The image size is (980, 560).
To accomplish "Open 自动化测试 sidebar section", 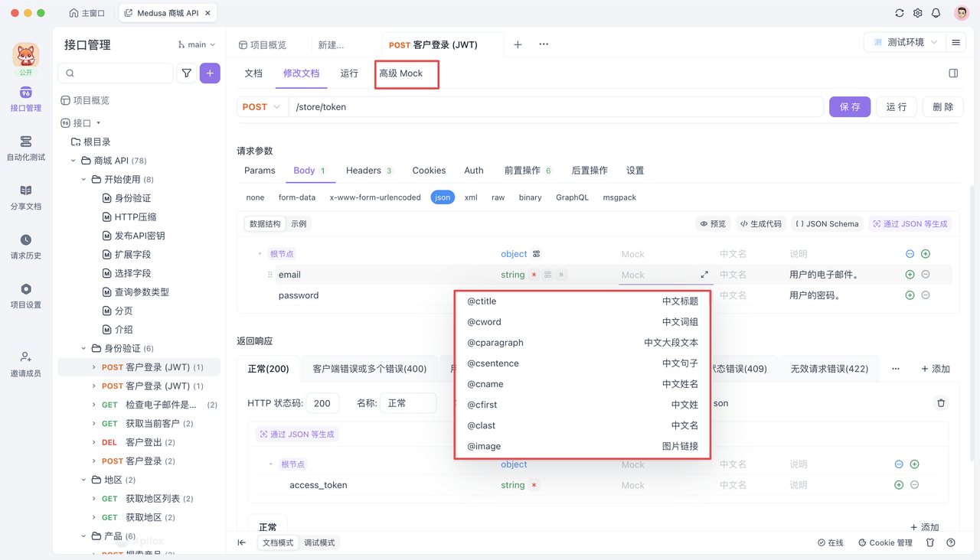I will 26,148.
